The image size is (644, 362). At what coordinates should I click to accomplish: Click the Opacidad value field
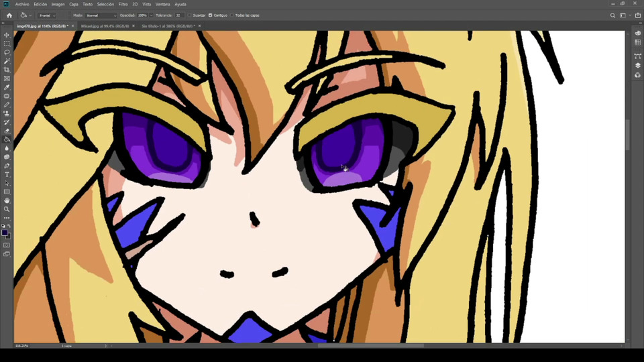(142, 15)
